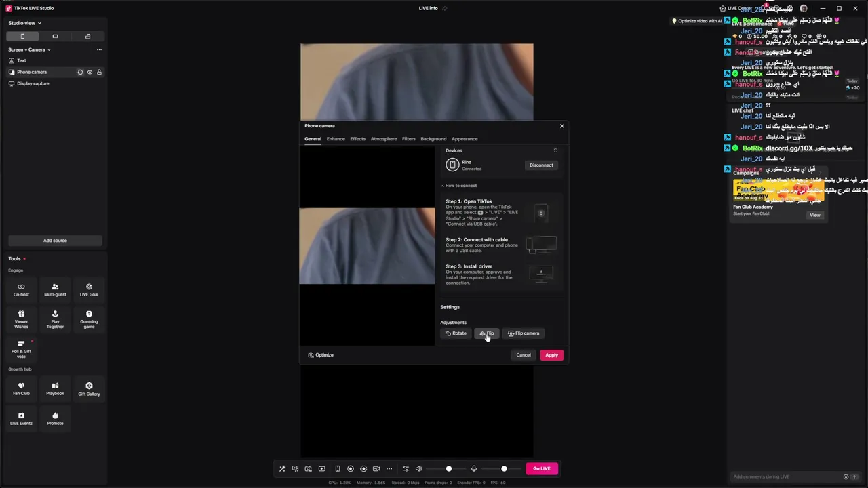
Task: Open the Play Together tool
Action: click(55, 320)
